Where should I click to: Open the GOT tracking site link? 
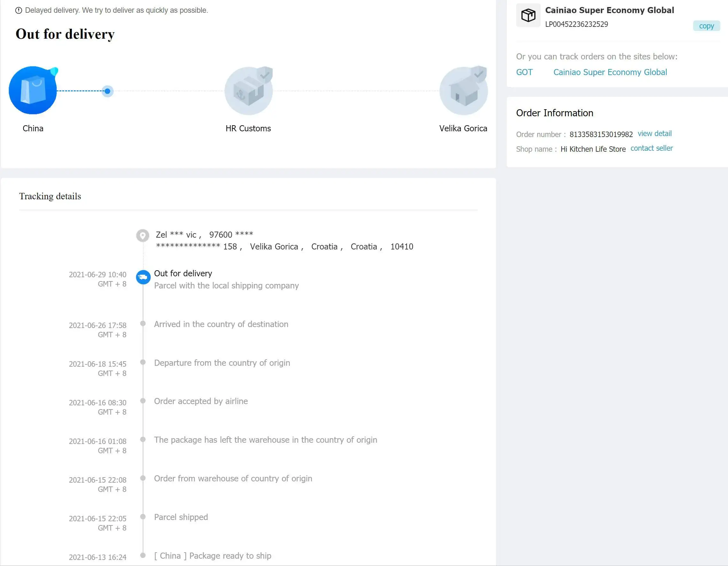524,72
